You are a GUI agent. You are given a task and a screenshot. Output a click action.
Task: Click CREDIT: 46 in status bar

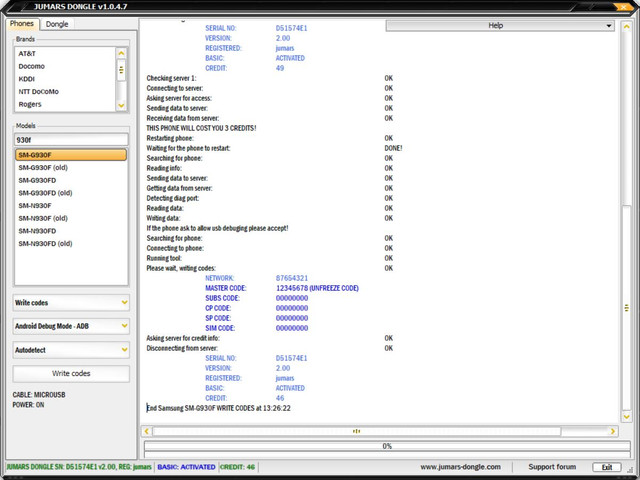(238, 467)
